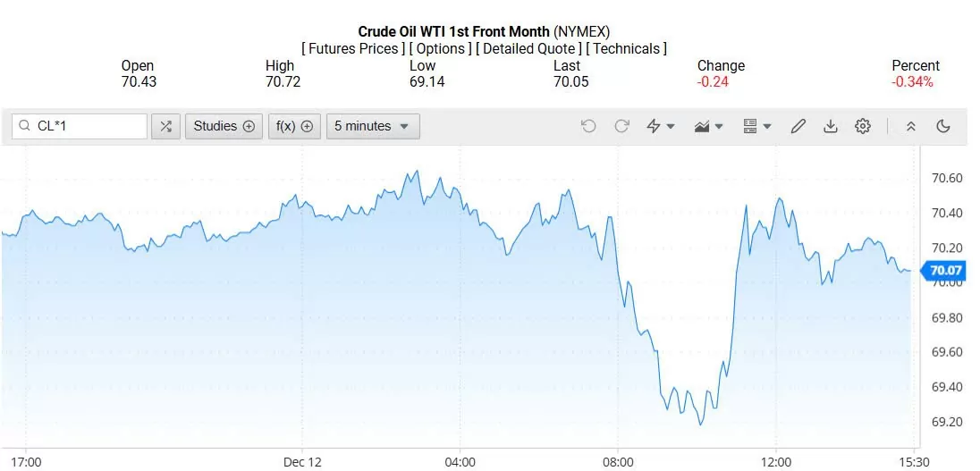Screen dimensions: 980x471
Task: Download the chart image
Action: pyautogui.click(x=830, y=126)
